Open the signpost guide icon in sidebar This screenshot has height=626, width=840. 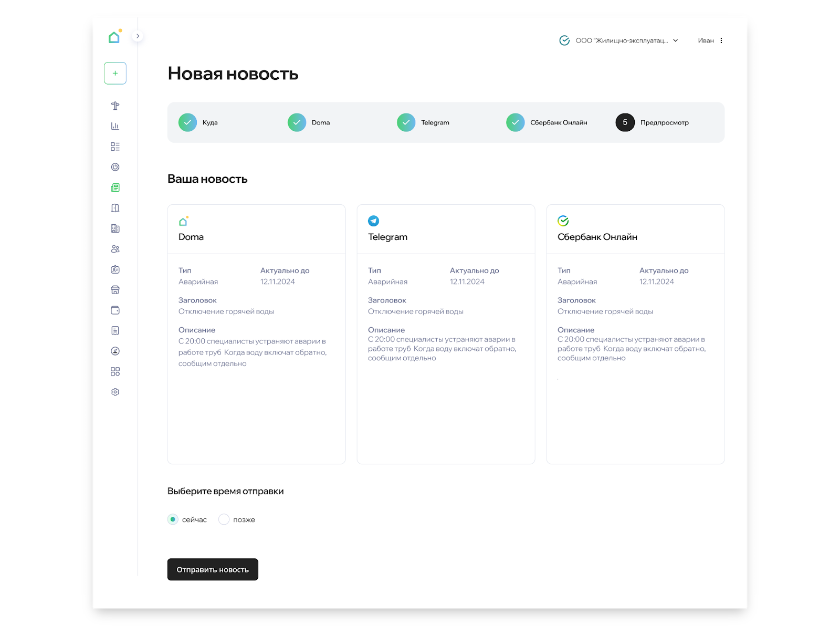click(x=115, y=106)
